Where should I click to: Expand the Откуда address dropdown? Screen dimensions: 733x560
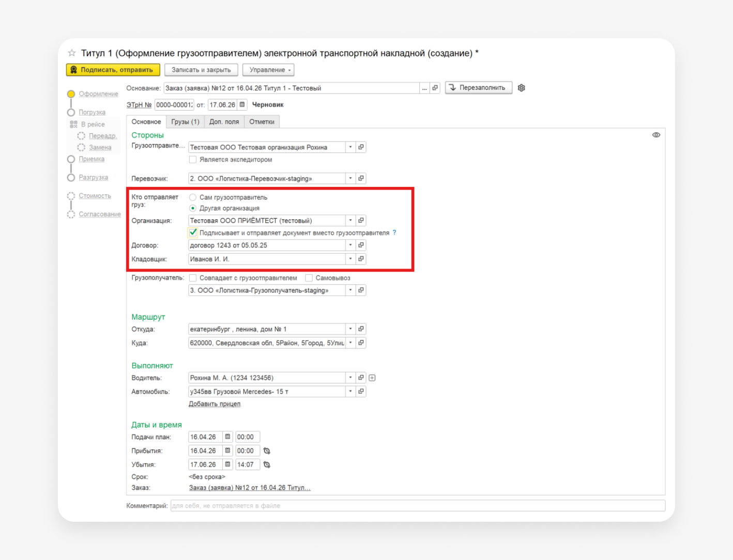pyautogui.click(x=350, y=329)
